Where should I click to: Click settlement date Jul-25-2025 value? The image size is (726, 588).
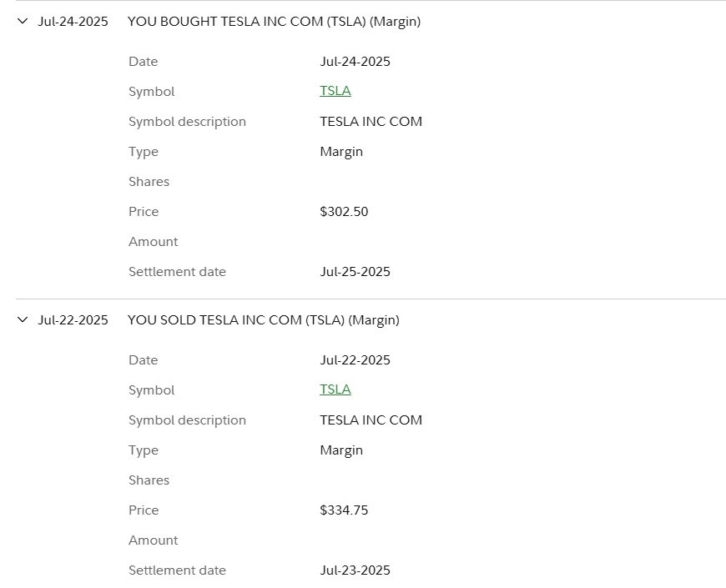[355, 272]
